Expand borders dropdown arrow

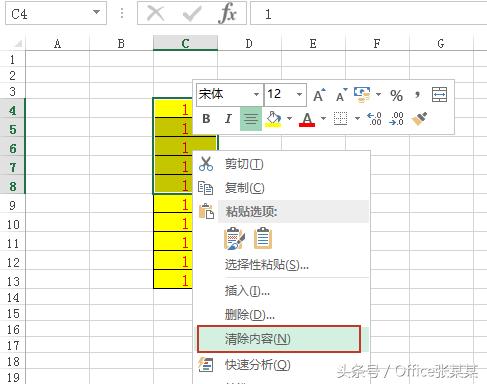pos(357,119)
